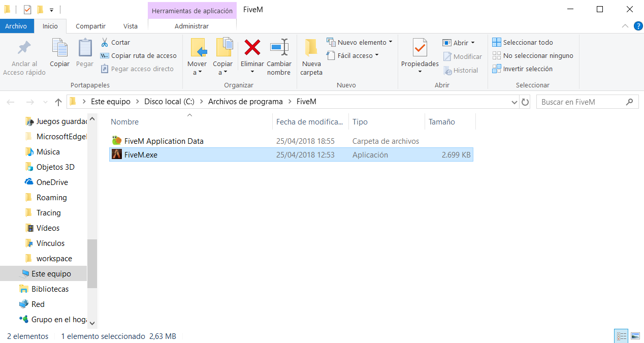The image size is (644, 343).
Task: Open the Mover a menu
Action: click(x=197, y=57)
